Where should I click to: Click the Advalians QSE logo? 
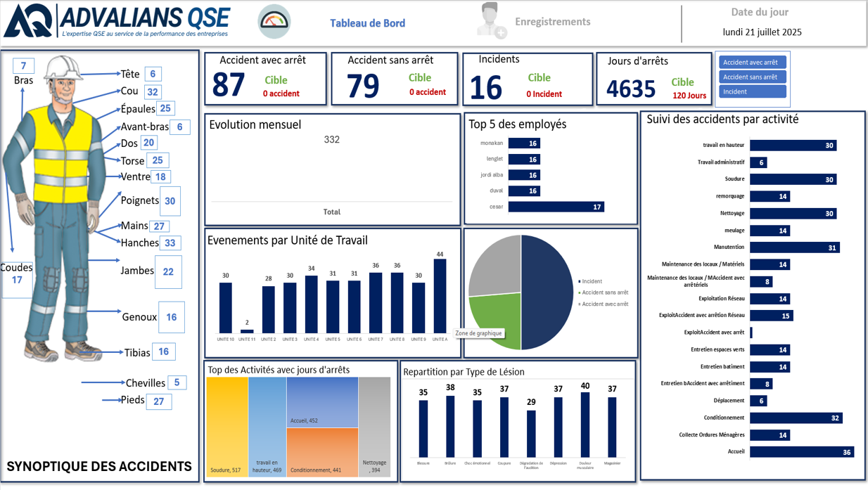click(x=117, y=21)
